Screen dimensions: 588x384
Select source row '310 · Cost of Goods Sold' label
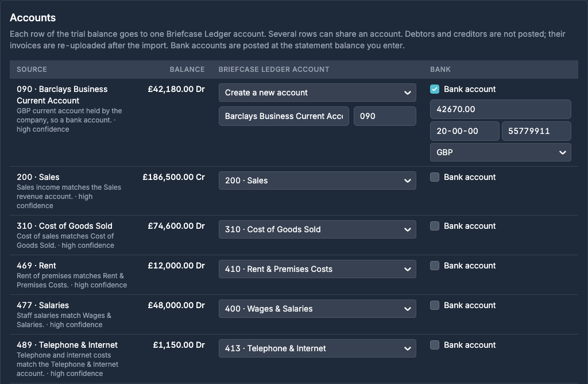64,226
